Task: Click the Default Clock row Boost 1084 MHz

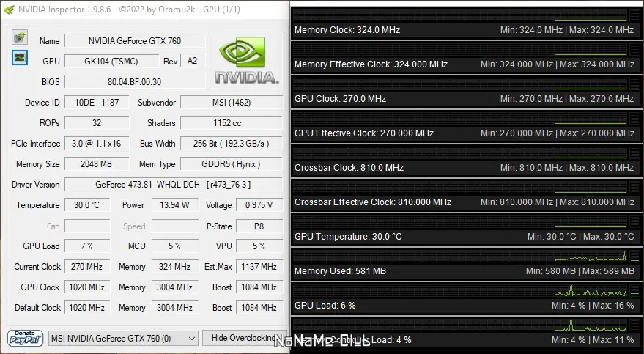Action: pyautogui.click(x=259, y=308)
